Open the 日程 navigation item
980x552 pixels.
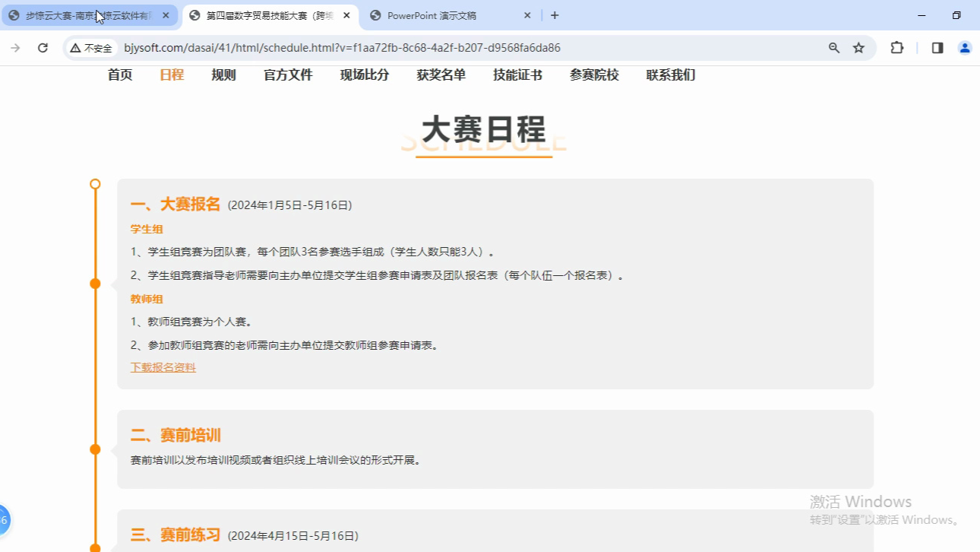coord(172,75)
